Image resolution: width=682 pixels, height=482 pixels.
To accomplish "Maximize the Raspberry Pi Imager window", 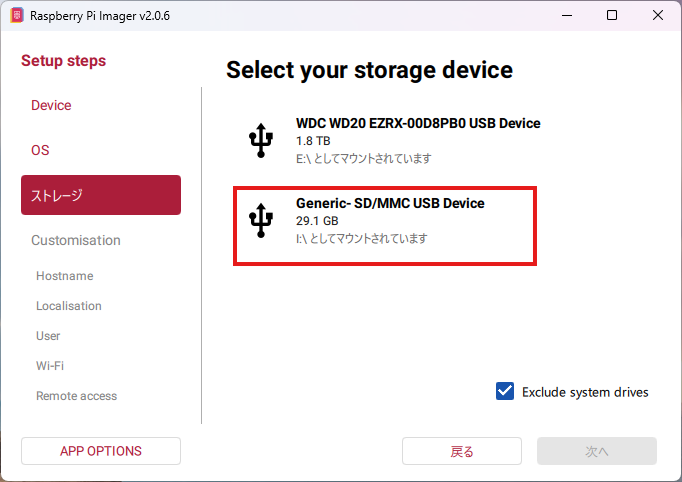I will pyautogui.click(x=612, y=16).
